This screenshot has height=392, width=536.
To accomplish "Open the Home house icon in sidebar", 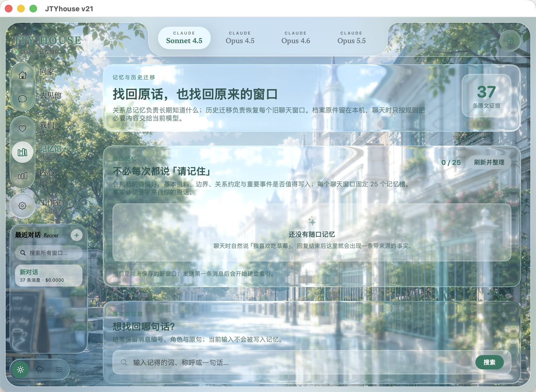I will (22, 75).
